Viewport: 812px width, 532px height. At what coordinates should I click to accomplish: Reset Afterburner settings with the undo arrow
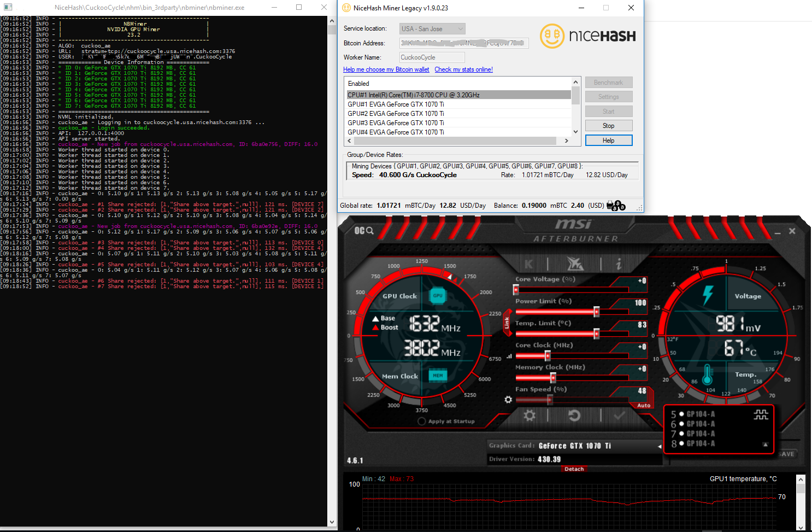[x=574, y=416]
